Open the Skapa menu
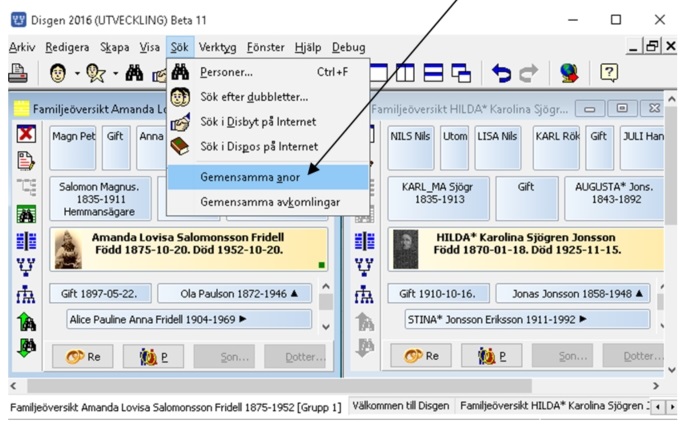Viewport: 691px width, 433px height. [114, 47]
